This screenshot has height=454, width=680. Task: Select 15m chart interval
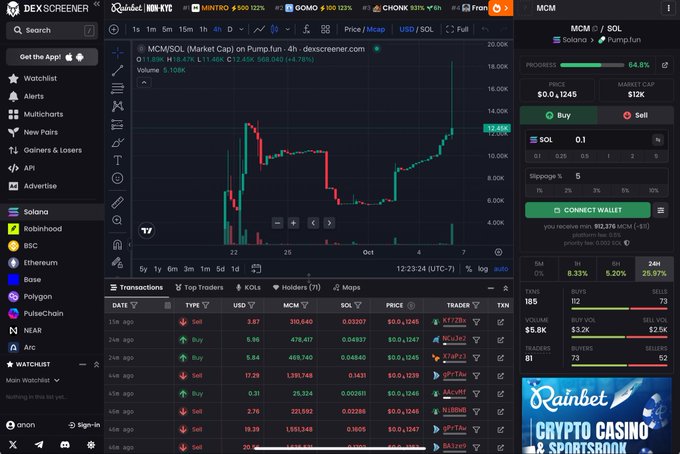pyautogui.click(x=186, y=29)
